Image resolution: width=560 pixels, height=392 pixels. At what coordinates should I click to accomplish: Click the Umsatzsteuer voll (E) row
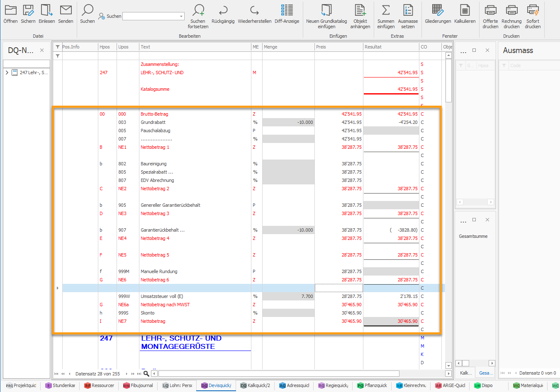(162, 296)
